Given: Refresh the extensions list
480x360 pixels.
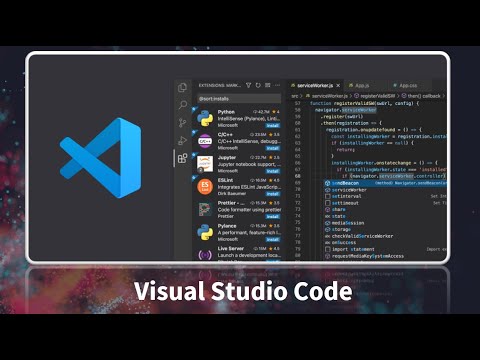Looking at the screenshot, I should 258,85.
